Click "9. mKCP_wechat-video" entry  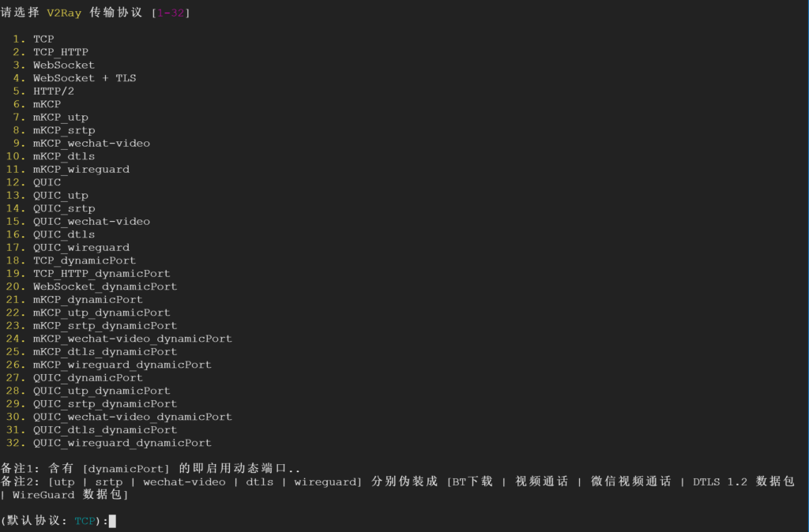pos(81,144)
